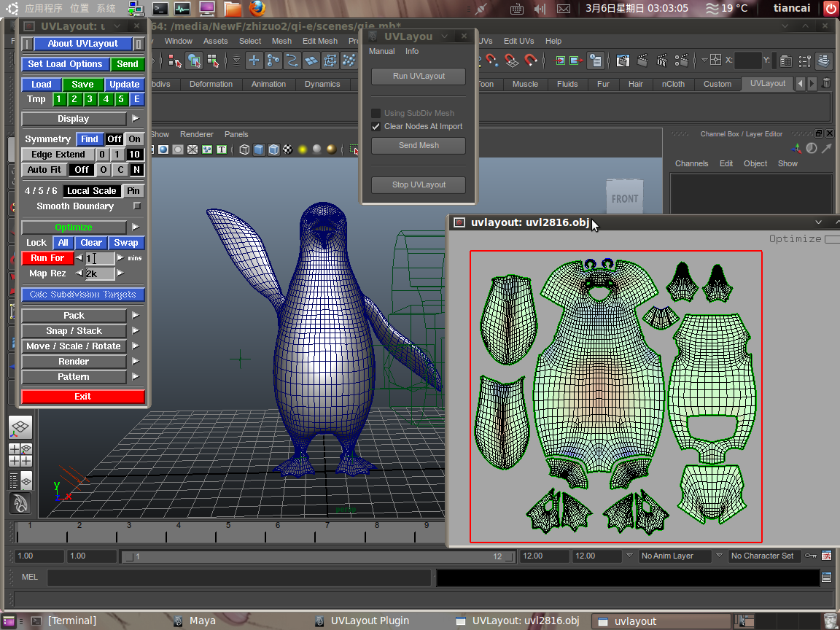Show tool settings icon in status line
Screen dimensions: 840x630
805,61
